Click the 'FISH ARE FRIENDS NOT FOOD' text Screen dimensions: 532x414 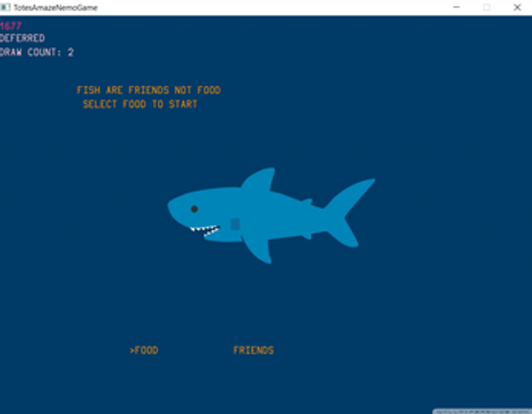[148, 90]
